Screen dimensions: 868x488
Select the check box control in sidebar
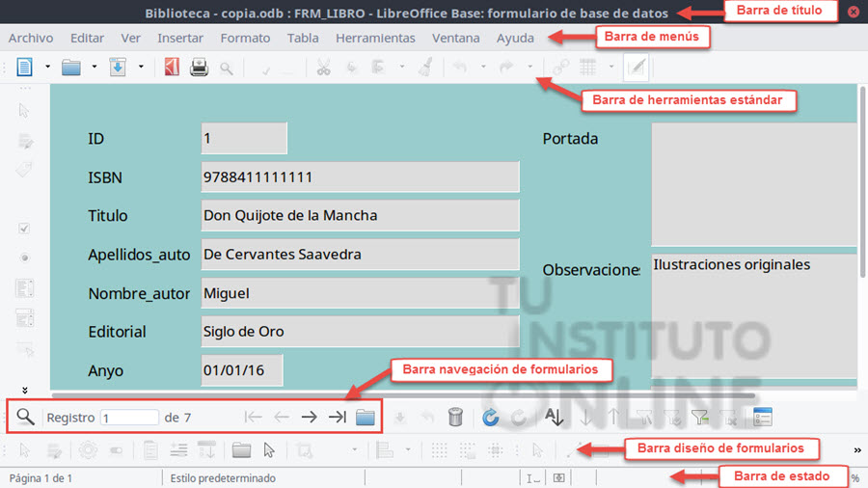(24, 228)
